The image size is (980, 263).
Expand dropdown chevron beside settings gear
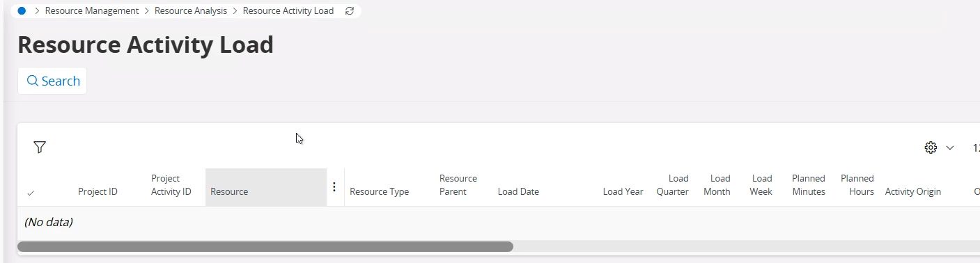(x=950, y=148)
